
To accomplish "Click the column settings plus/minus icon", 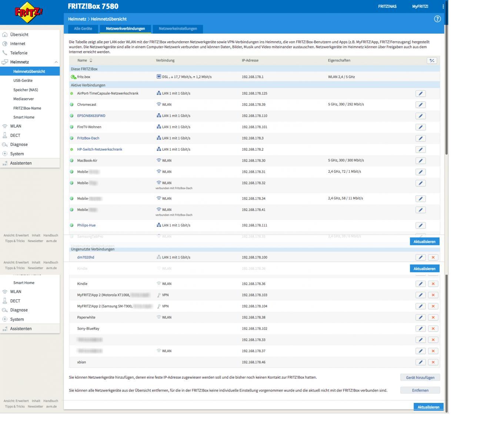I will click(432, 61).
